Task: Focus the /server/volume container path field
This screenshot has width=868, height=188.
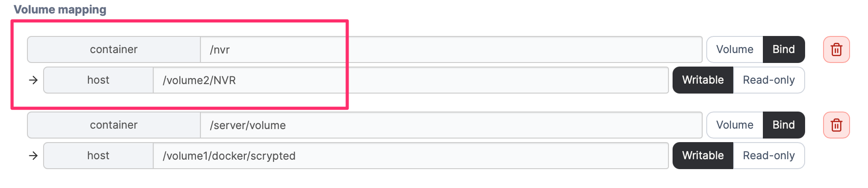Action: [x=451, y=125]
